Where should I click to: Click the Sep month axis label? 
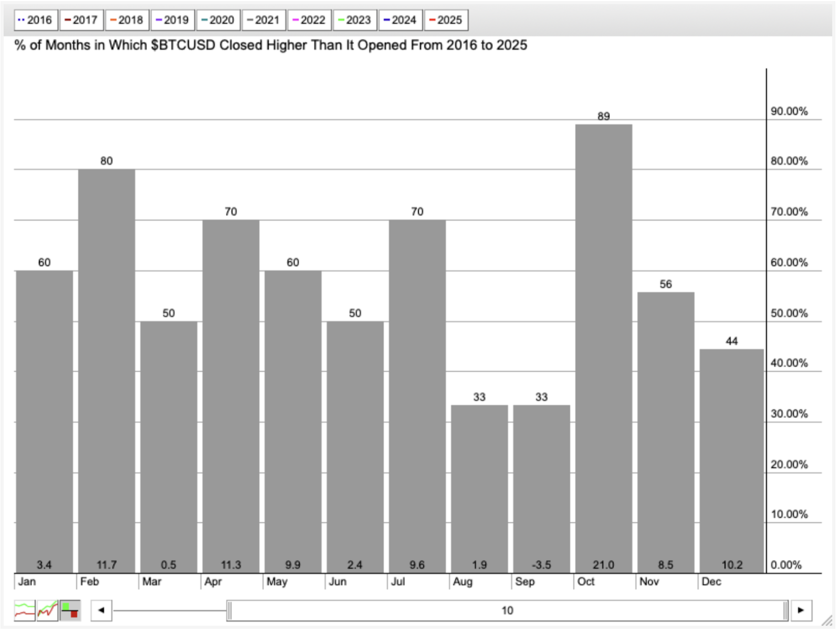[524, 581]
